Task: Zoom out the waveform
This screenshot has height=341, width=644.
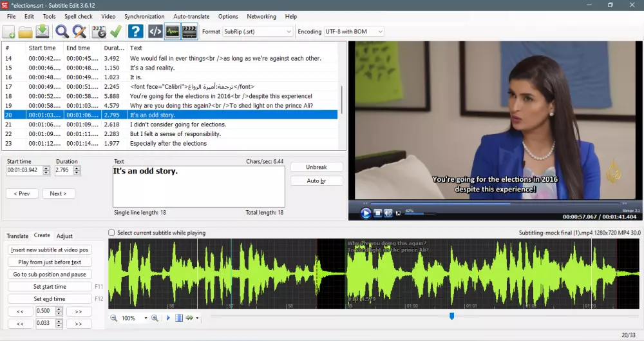Action: (x=114, y=318)
